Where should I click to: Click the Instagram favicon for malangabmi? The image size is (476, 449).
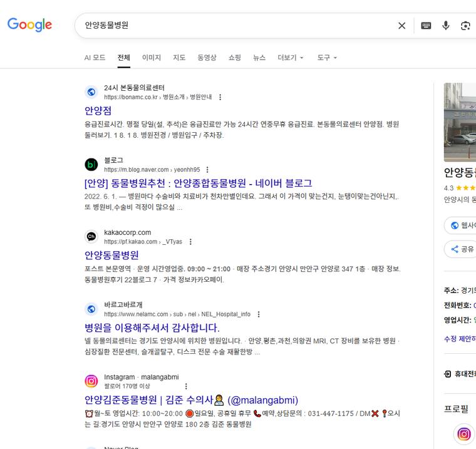pos(91,381)
